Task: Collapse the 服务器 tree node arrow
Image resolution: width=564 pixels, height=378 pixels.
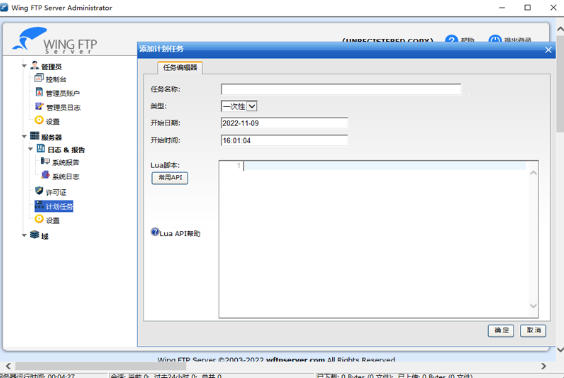Action: 24,136
